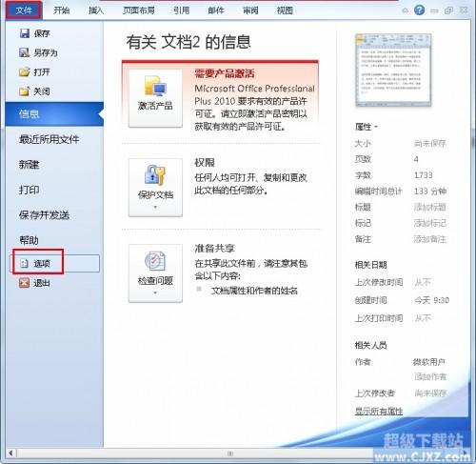
Task: Click the Exit (退出) red X icon
Action: tap(25, 283)
